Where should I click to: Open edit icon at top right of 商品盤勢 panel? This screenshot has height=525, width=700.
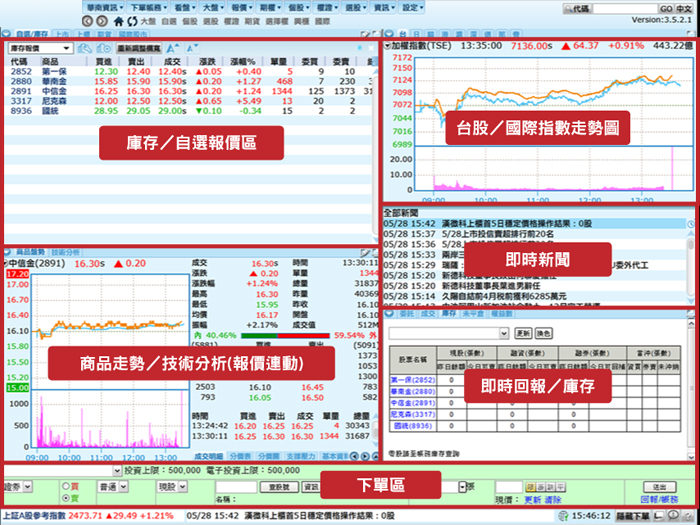pos(365,253)
